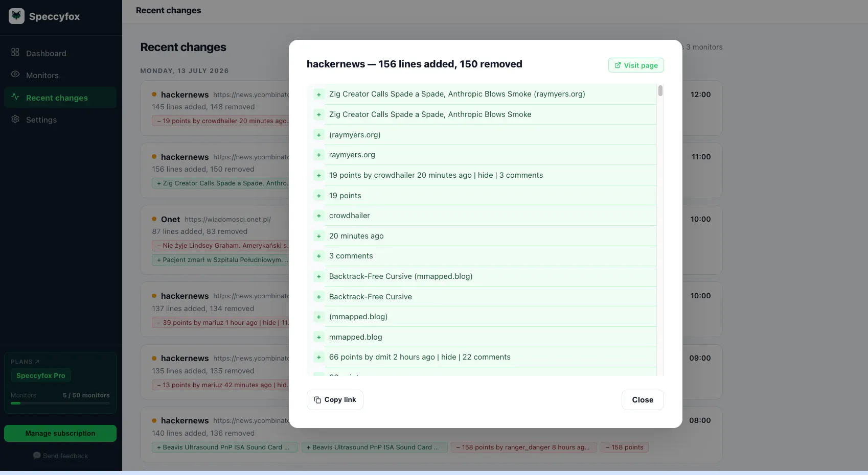Click the plus icon beside '20 minutes ago'
This screenshot has width=868, height=475.
click(319, 236)
